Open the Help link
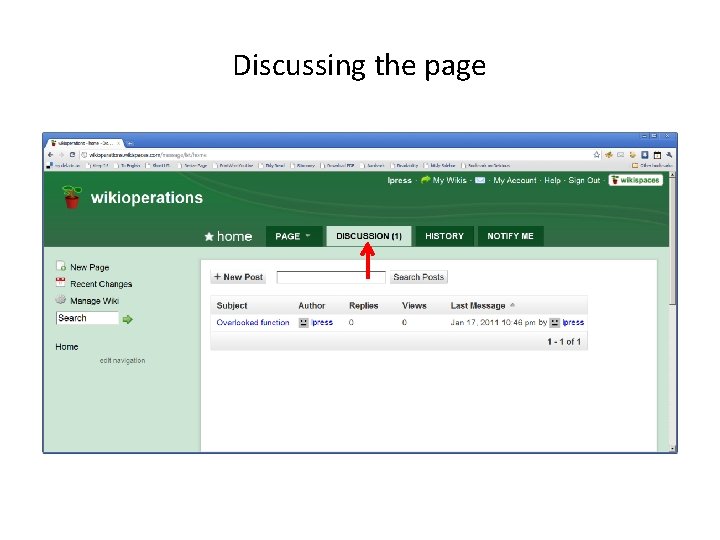 coord(552,180)
